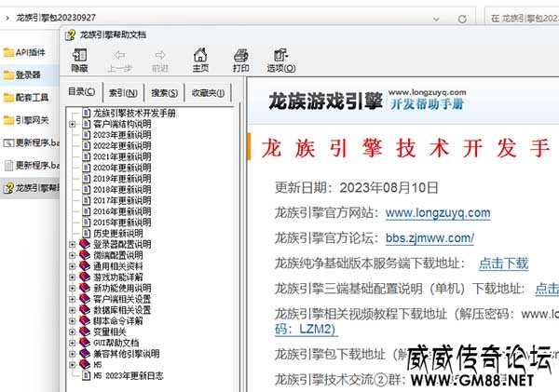Open 2017年更新说明 topic
The width and height of the screenshot is (559, 392).
(x=122, y=200)
